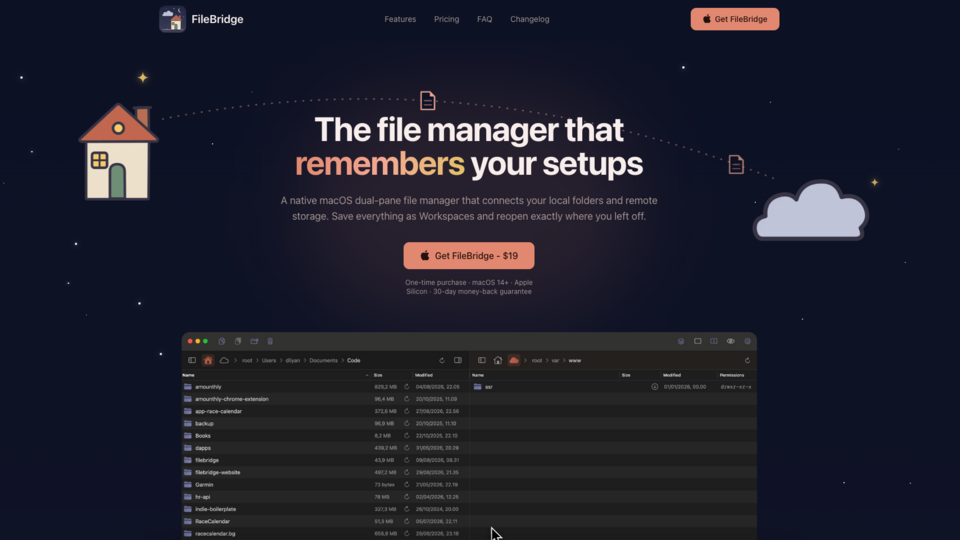Select the ssr folder in right pane
The height and width of the screenshot is (540, 960).
click(613, 387)
